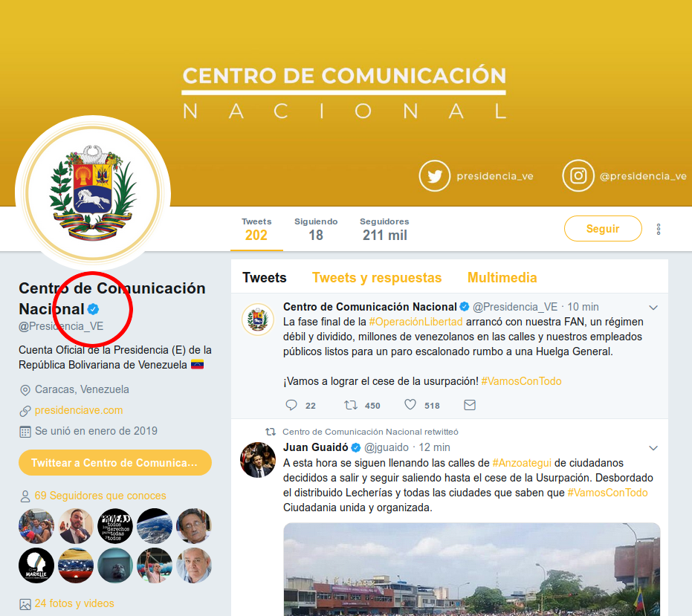Expand the first tweet's options chevron
The height and width of the screenshot is (616, 692).
pyautogui.click(x=653, y=308)
